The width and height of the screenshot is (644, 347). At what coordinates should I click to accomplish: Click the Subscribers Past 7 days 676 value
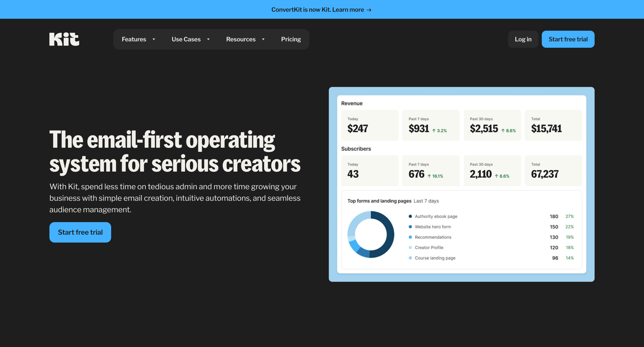point(417,174)
